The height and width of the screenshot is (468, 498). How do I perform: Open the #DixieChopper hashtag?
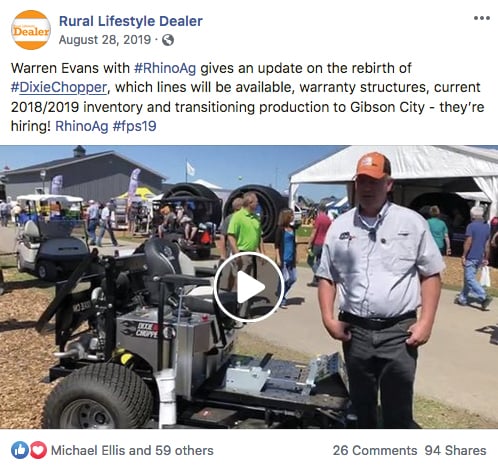(x=58, y=88)
